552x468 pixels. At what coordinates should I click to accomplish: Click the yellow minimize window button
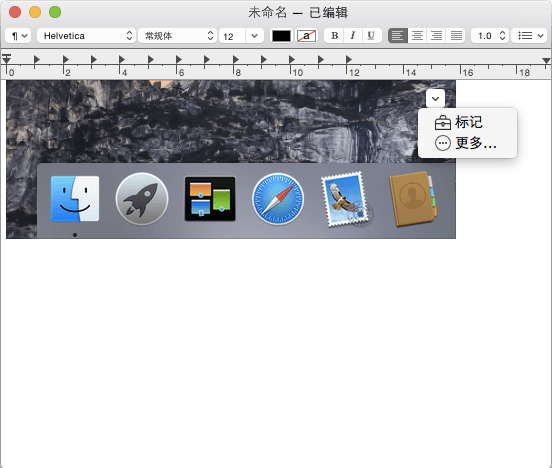35,12
